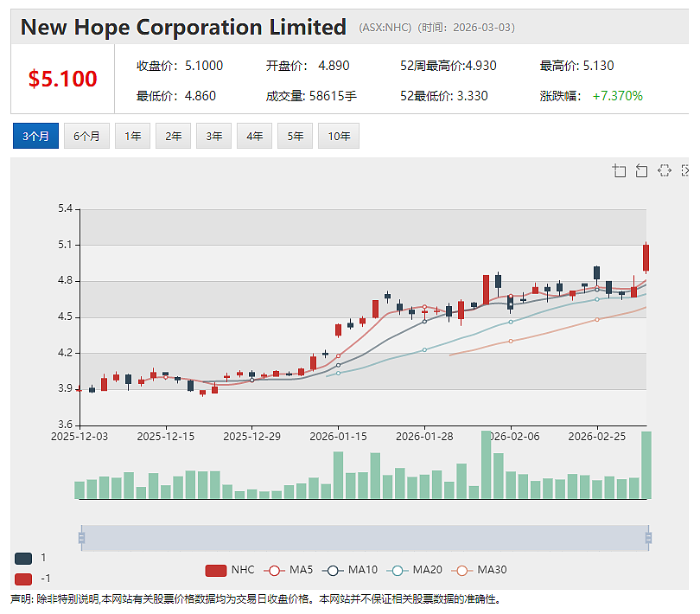Activate the area zoom tool icon

619,170
